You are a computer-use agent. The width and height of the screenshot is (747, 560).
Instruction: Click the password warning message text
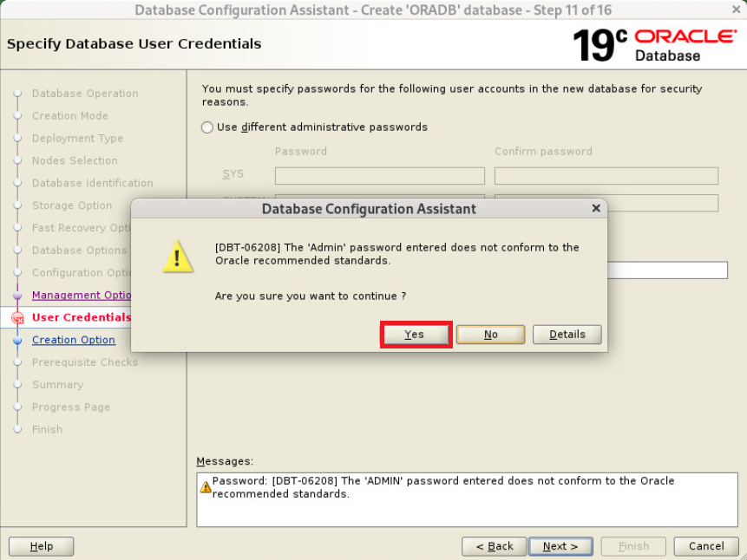[443, 487]
